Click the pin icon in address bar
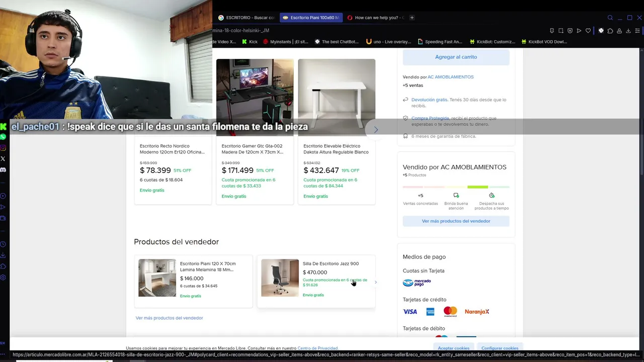This screenshot has height=362, width=644. [552, 31]
